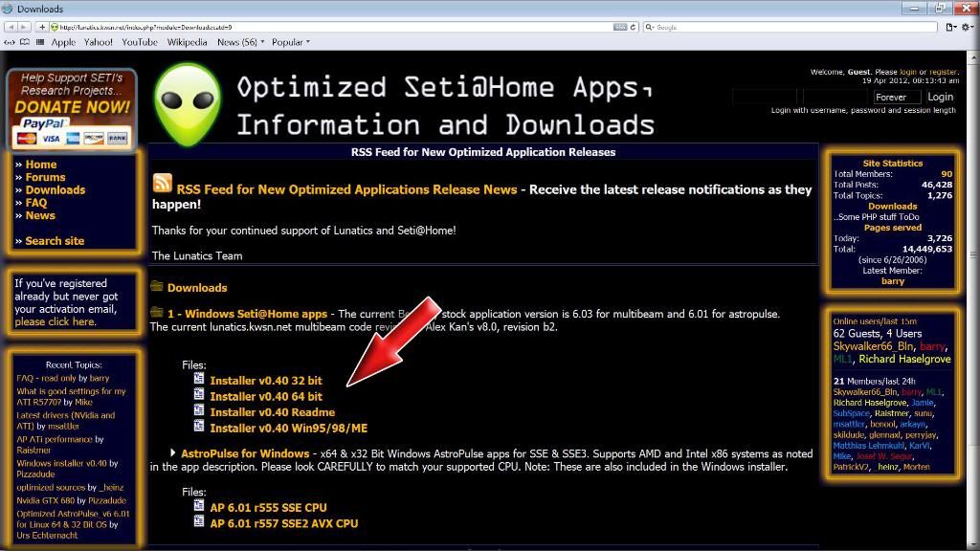Open the session length Forever dropdown

[896, 97]
